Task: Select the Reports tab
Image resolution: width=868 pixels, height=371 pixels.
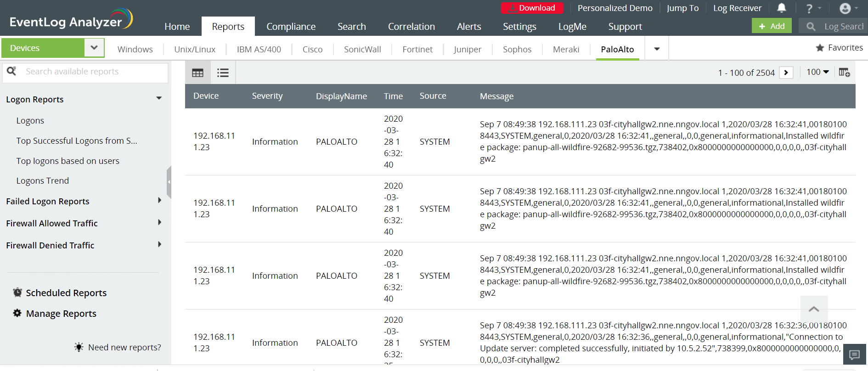Action: 228,27
